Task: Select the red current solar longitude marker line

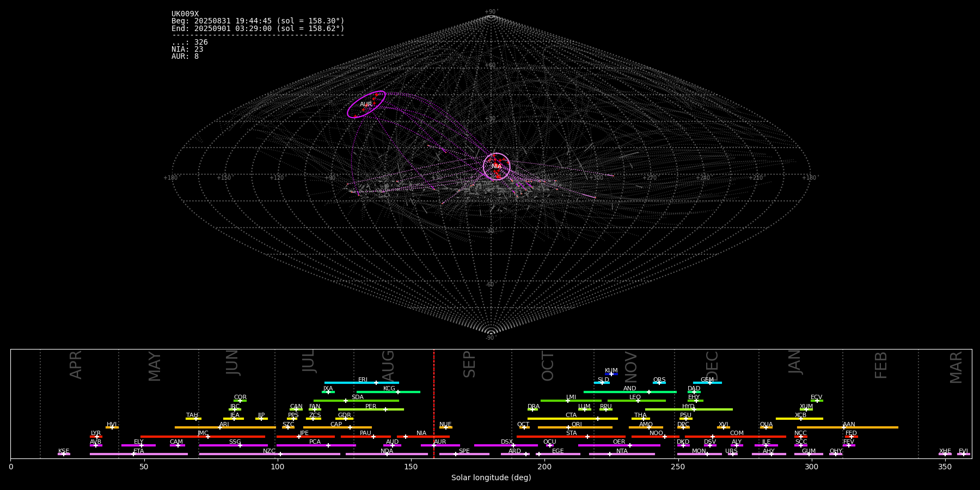Action: (434, 403)
